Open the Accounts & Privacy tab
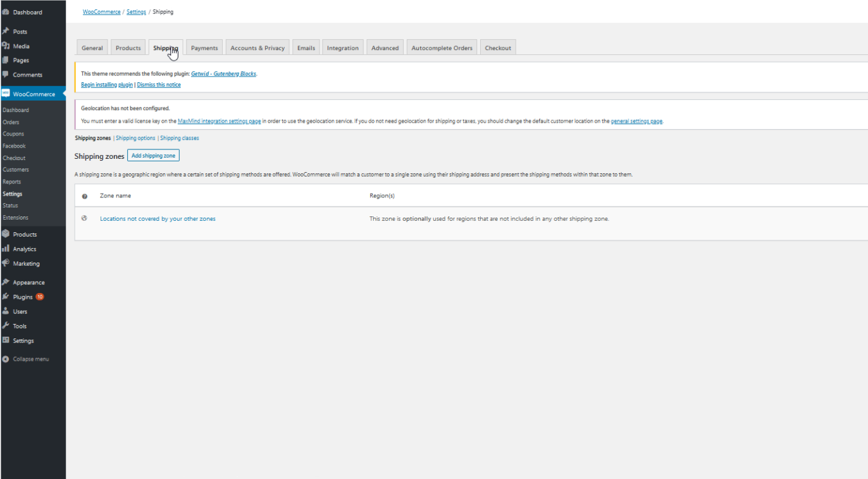Image resolution: width=868 pixels, height=479 pixels. tap(257, 48)
